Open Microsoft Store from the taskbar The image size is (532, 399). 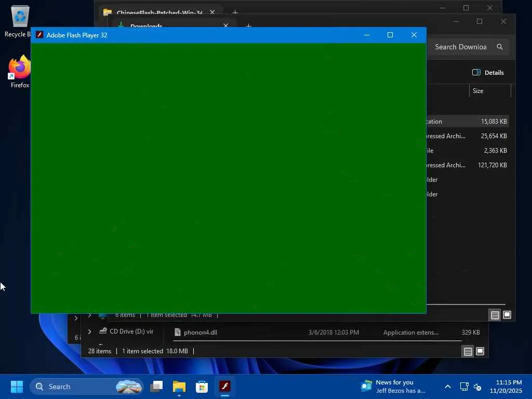coord(202,387)
